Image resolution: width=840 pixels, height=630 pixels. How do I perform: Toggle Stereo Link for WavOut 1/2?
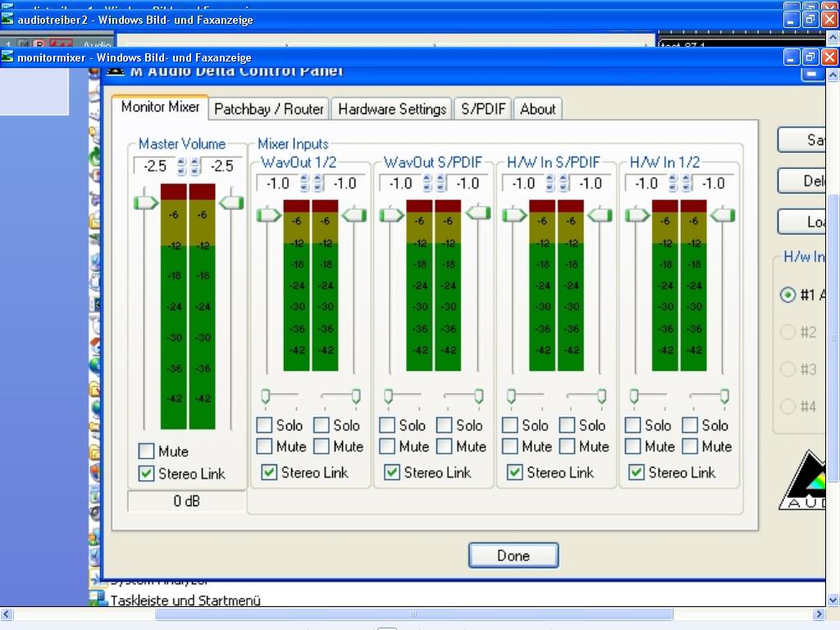(x=269, y=472)
